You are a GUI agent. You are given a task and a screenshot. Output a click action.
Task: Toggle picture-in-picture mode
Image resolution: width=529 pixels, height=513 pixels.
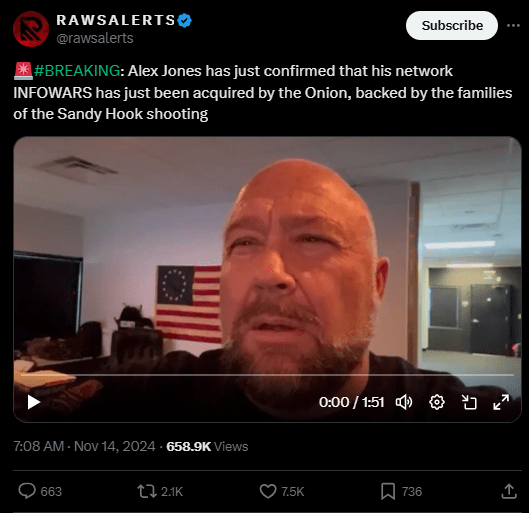(469, 402)
